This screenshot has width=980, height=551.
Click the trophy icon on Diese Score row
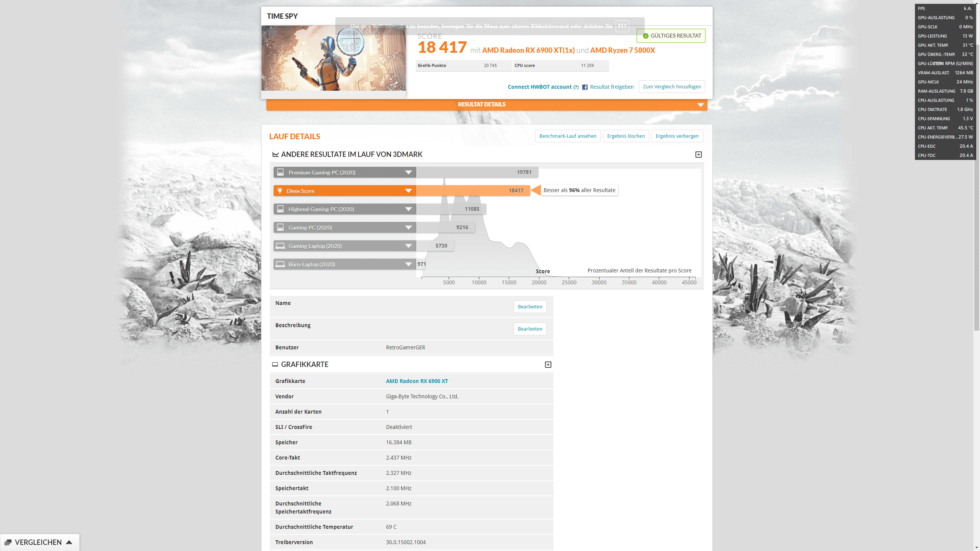pos(280,191)
